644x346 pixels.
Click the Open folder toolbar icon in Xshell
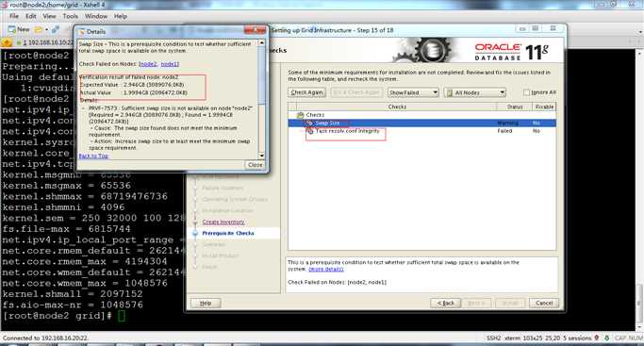[39, 29]
